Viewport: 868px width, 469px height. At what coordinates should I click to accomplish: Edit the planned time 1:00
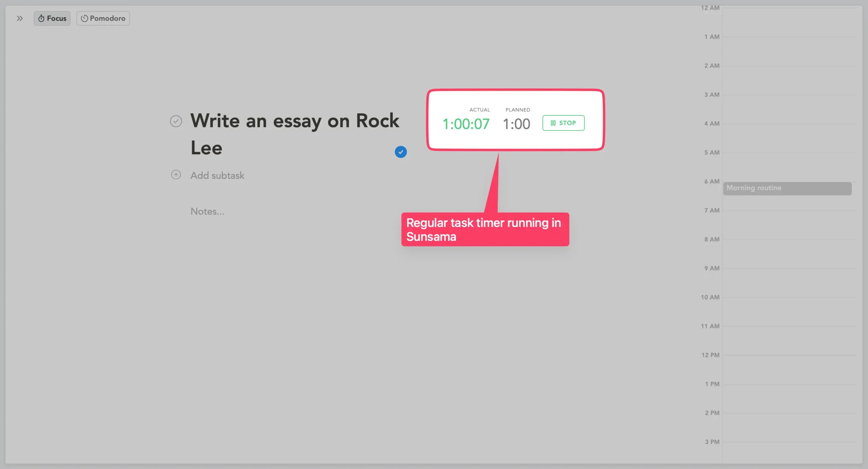point(516,124)
